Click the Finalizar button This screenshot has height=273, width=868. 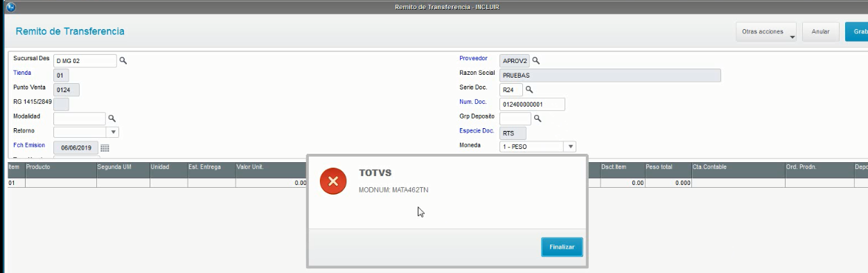pyautogui.click(x=562, y=247)
